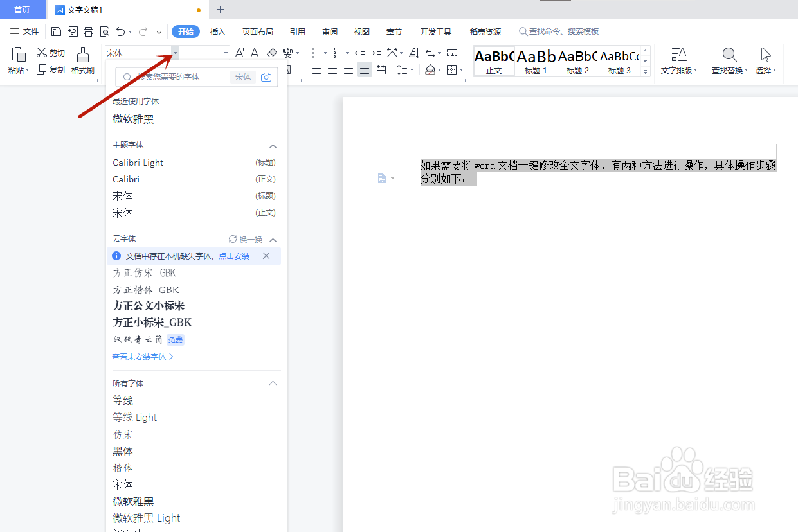
Task: Click the Copy (复制) button
Action: pos(51,69)
